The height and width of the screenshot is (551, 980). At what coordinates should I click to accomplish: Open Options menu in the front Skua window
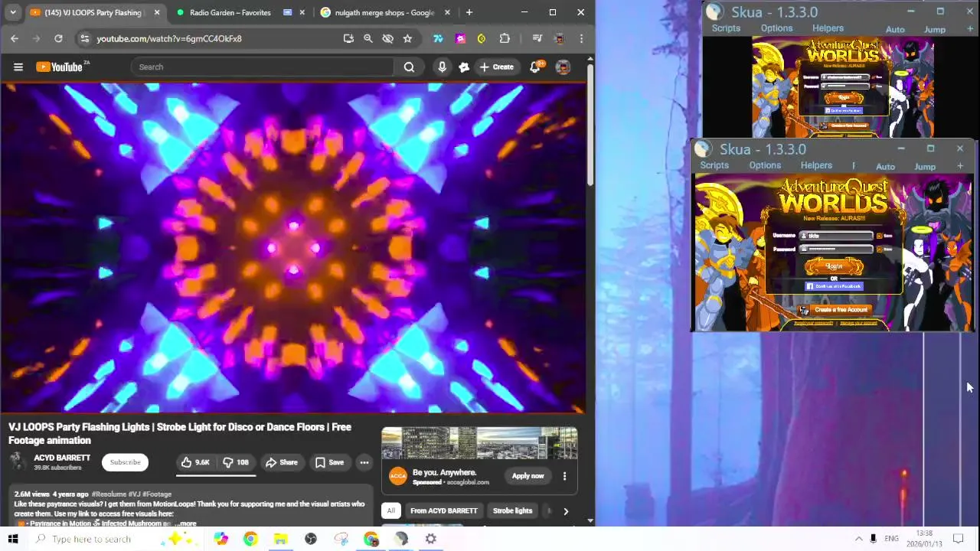[765, 165]
